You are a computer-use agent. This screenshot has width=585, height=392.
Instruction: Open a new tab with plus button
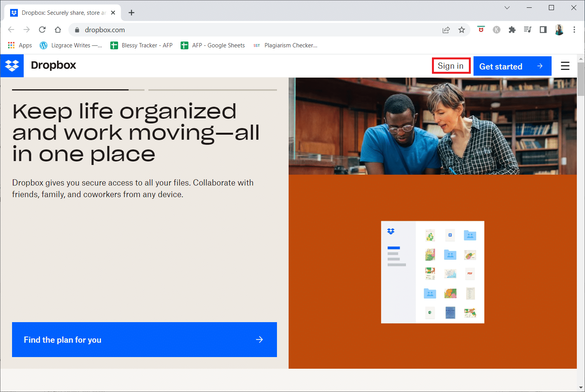point(131,13)
